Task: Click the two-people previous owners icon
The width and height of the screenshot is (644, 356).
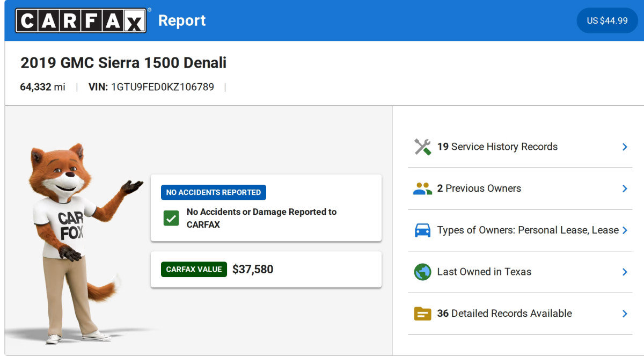Action: tap(422, 188)
